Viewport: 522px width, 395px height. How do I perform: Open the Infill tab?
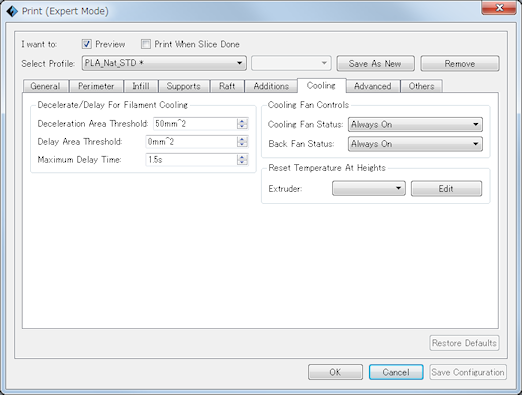141,86
